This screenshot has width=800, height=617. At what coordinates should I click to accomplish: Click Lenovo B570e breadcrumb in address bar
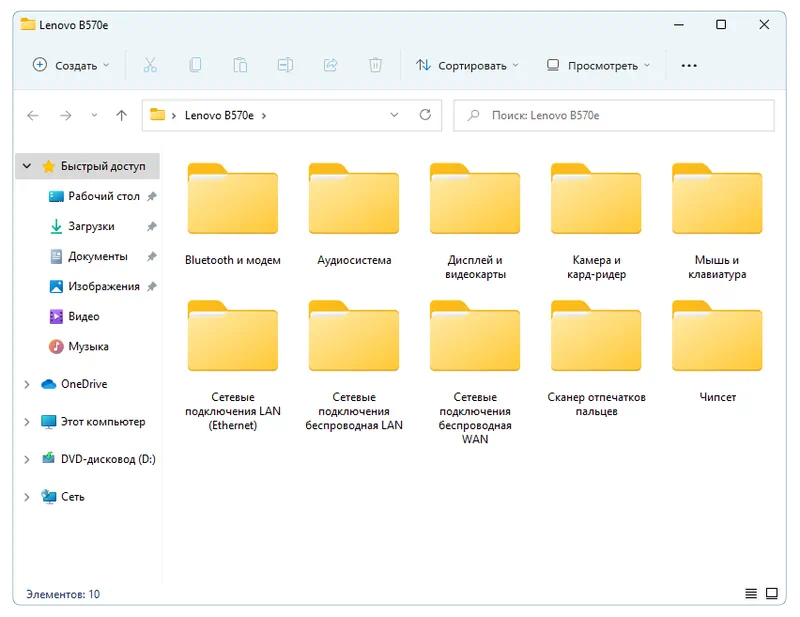click(219, 116)
